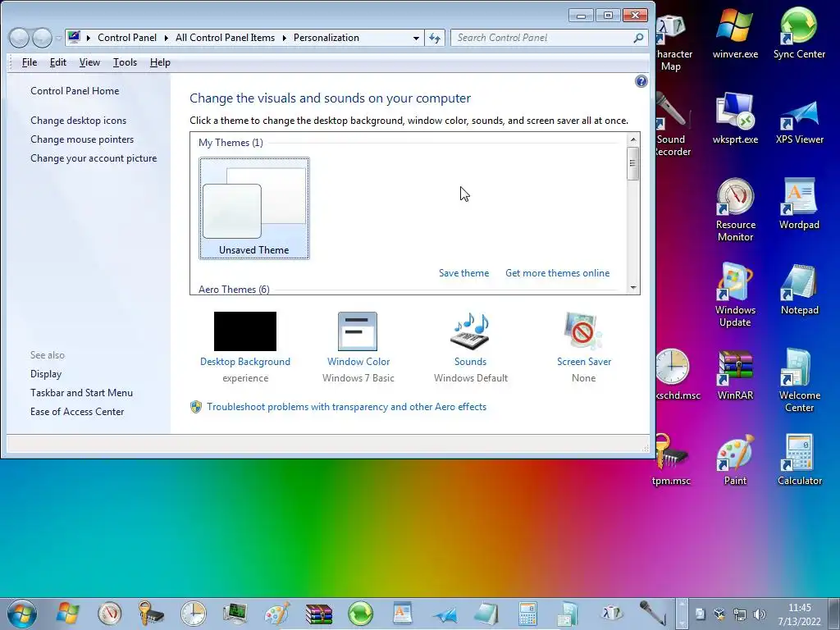Open volume control in system tray
Screen dimensions: 840x630
coord(759,614)
